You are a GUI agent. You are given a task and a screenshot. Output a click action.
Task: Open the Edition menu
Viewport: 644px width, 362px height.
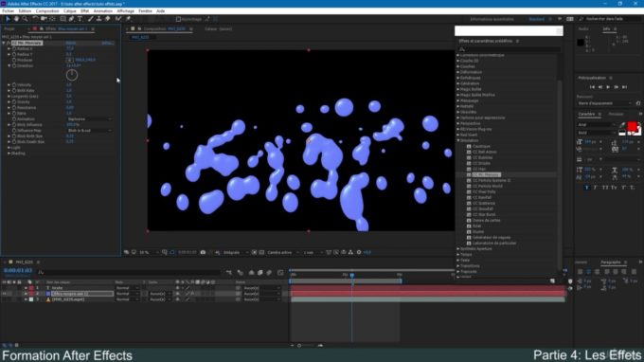pyautogui.click(x=25, y=11)
